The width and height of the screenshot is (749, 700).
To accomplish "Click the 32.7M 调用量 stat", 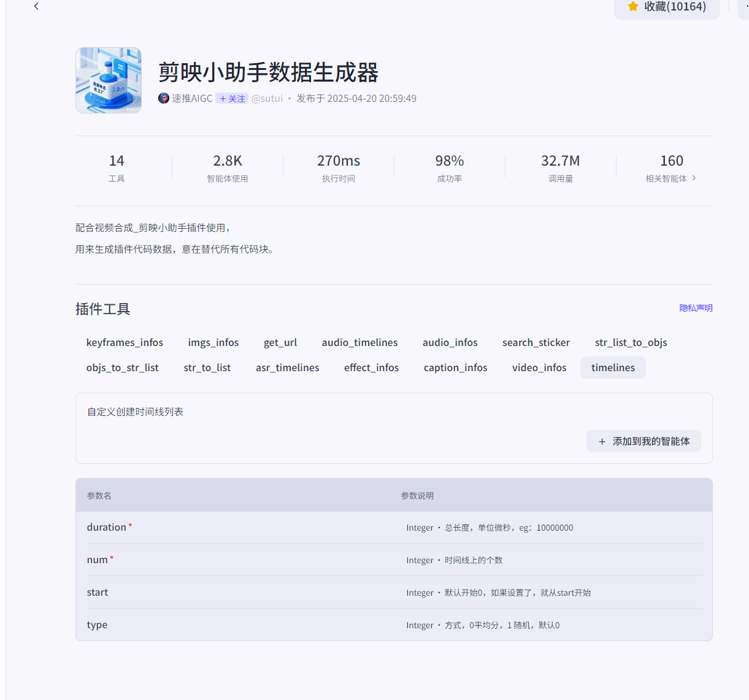I will [561, 169].
